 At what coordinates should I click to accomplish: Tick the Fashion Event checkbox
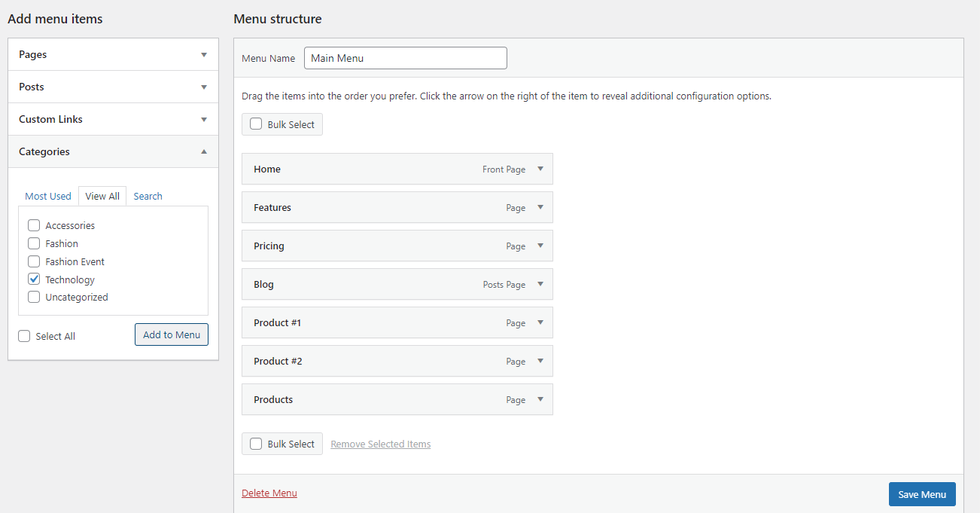[34, 261]
